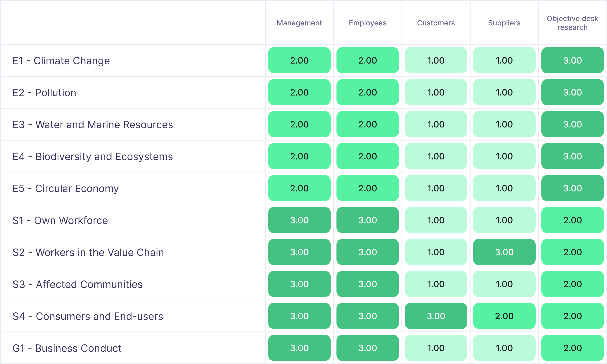Open the S2 - Workers in the Value Chain label
This screenshot has width=607, height=364.
(88, 252)
